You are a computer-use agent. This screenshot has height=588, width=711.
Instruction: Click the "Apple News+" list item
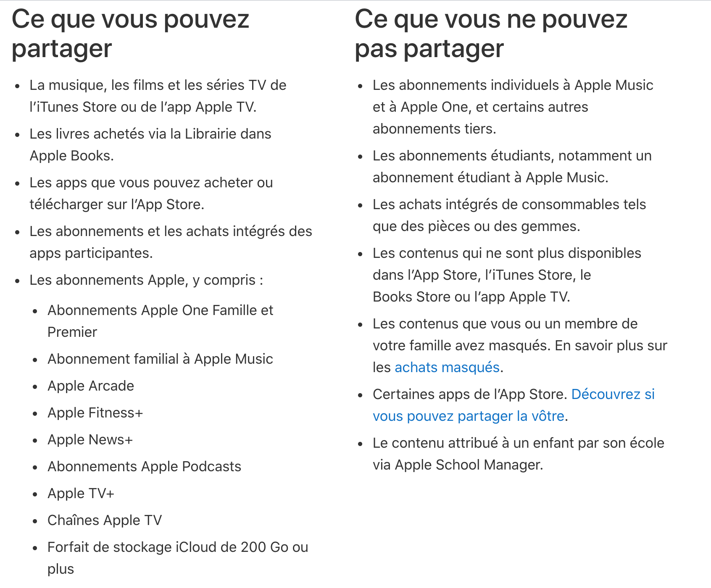(90, 440)
